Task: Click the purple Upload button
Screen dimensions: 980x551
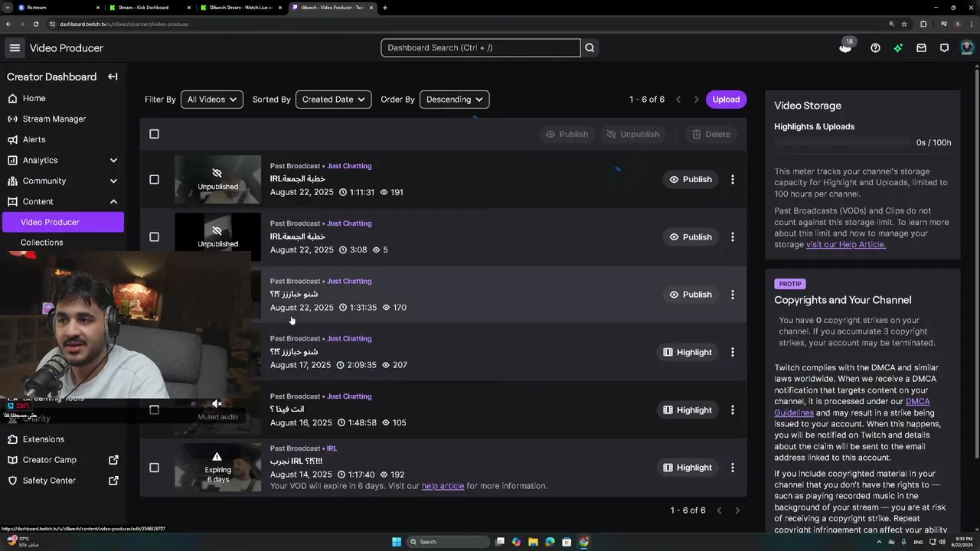Action: [726, 99]
